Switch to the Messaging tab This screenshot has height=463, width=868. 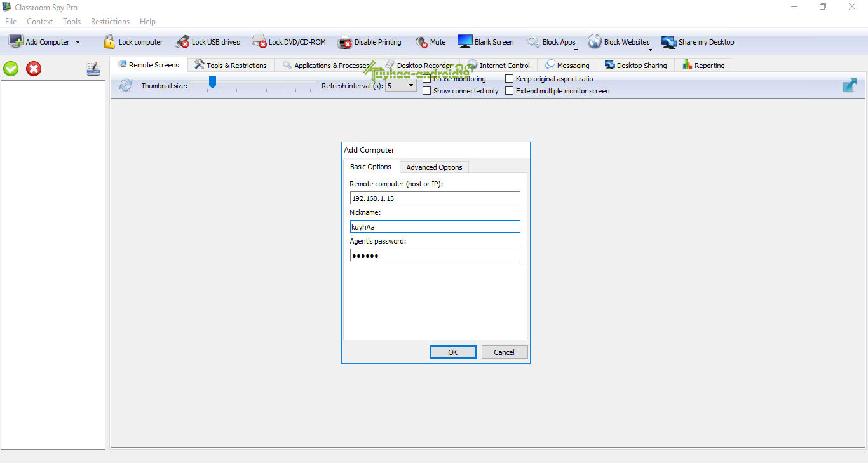point(567,65)
